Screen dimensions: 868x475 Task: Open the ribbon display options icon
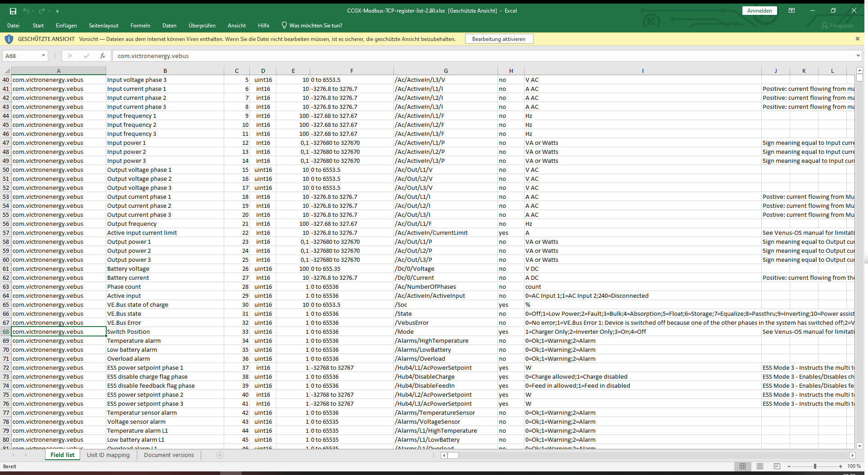[791, 10]
